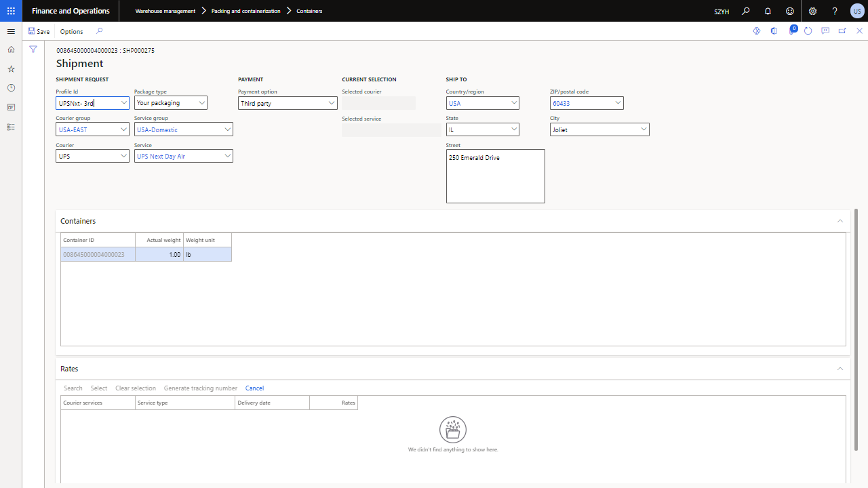Click Generate tracking number

201,388
